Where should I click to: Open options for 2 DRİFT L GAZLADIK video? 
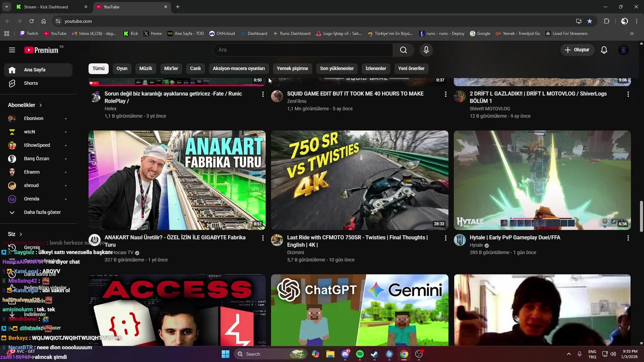click(628, 94)
